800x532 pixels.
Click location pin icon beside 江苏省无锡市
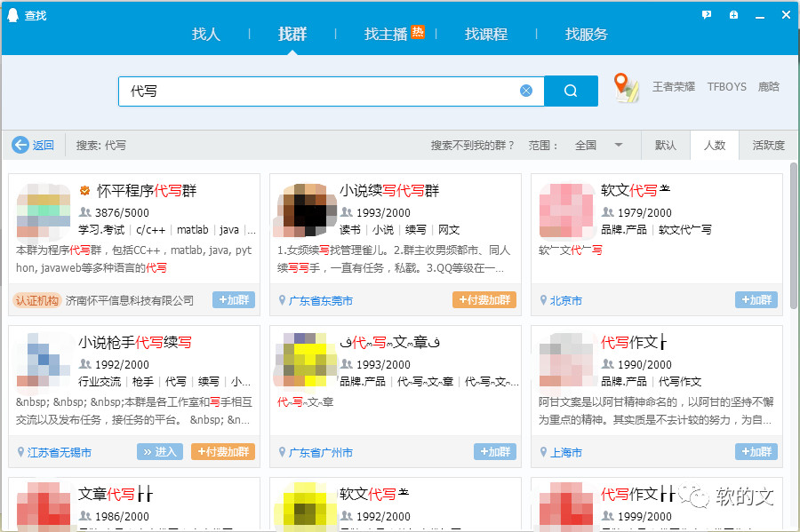click(x=21, y=452)
